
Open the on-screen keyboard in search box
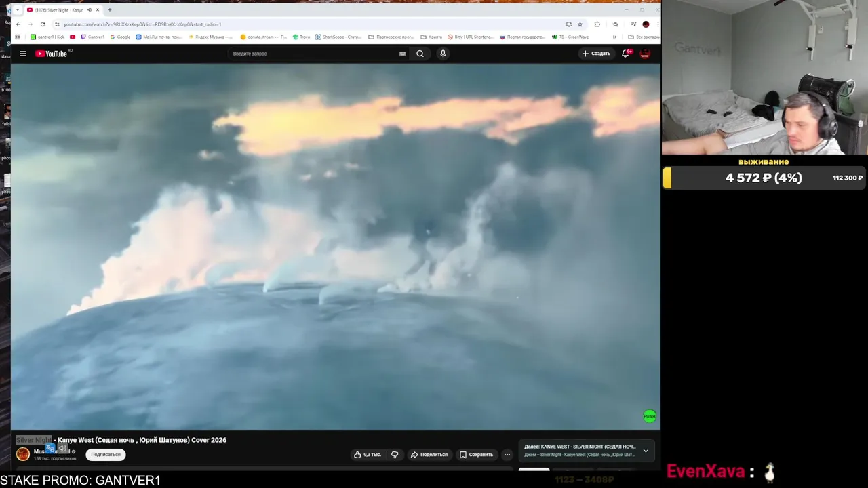coord(402,54)
